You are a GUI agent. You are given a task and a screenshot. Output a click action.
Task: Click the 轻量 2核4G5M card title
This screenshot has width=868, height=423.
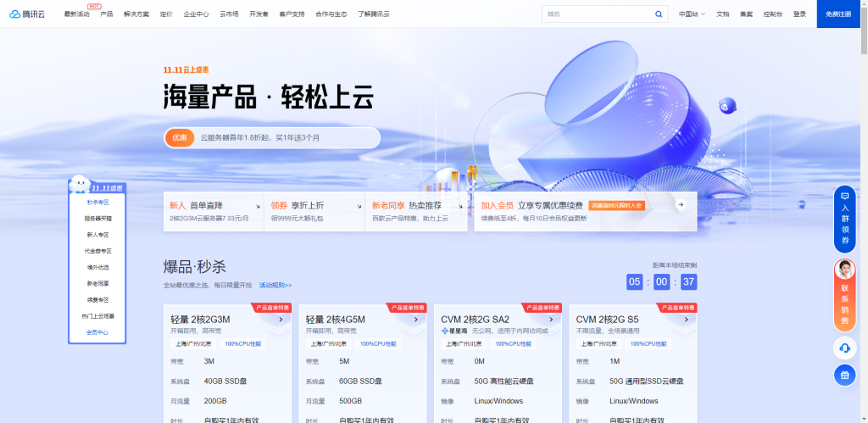tap(336, 320)
